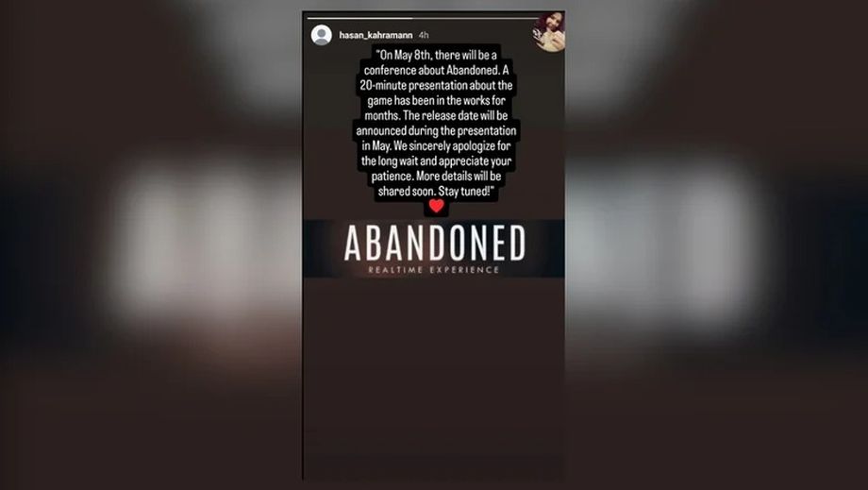Click the blurred background right of story
The width and height of the screenshot is (868, 490).
[716, 245]
